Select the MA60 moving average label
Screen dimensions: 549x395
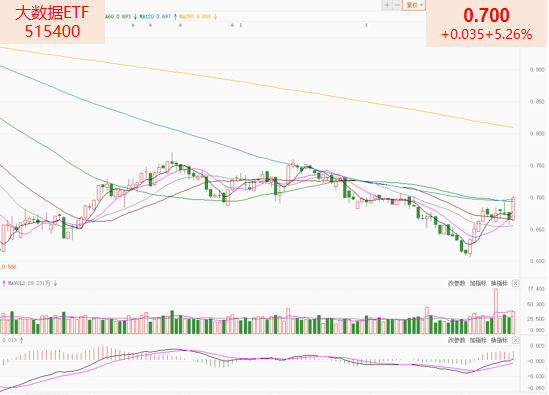[118, 16]
